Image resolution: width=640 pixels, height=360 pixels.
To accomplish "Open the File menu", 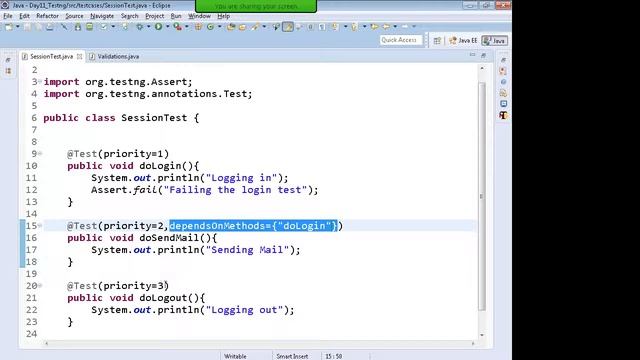I will 8,16.
